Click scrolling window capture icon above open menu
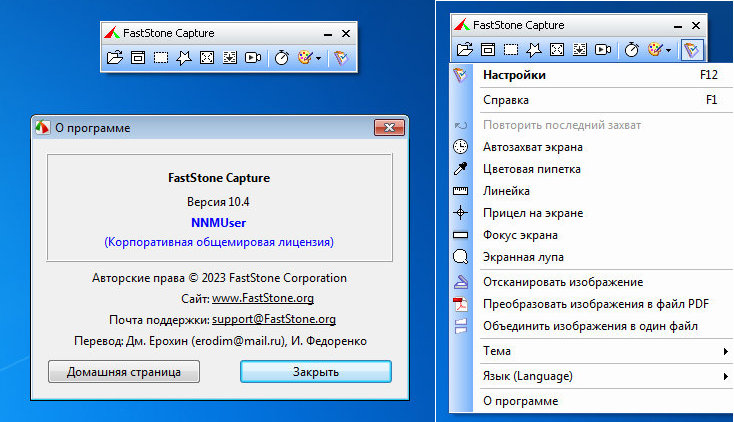734x422 pixels. click(x=580, y=49)
